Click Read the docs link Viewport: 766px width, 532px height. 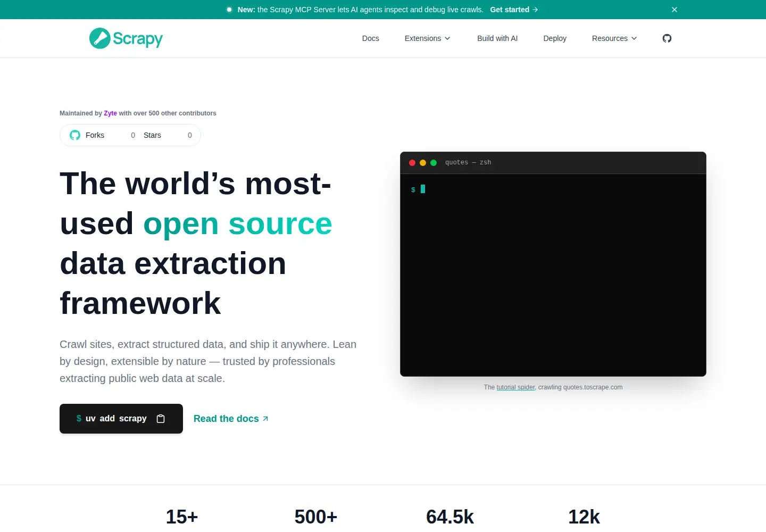pos(231,419)
